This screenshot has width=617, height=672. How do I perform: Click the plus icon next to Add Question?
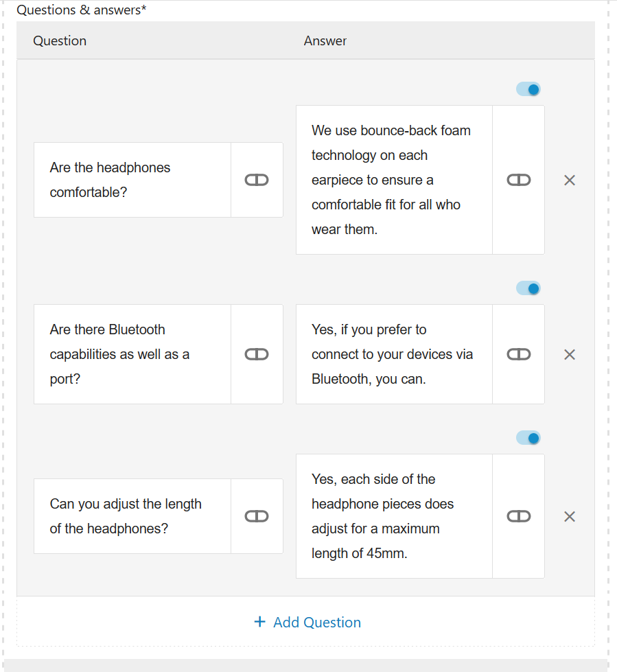point(259,622)
